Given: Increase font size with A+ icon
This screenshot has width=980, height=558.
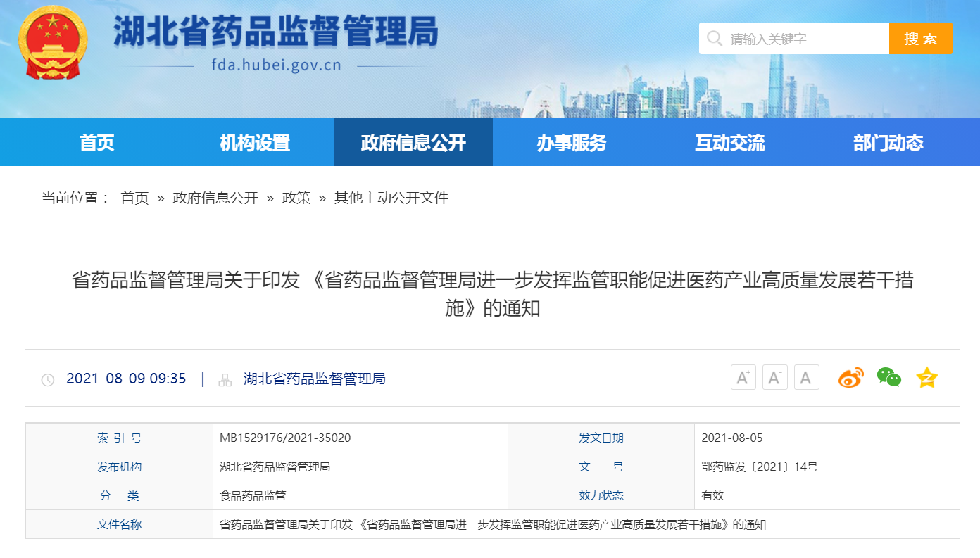Looking at the screenshot, I should pos(743,378).
